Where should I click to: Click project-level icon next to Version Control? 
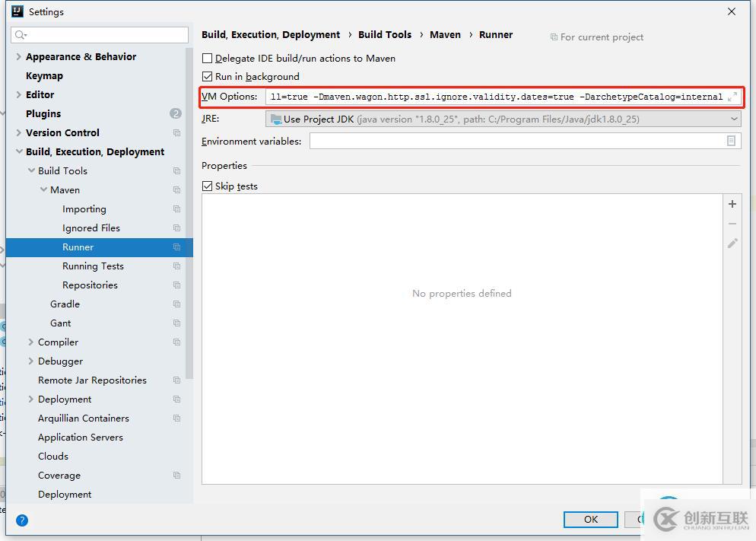pos(177,132)
